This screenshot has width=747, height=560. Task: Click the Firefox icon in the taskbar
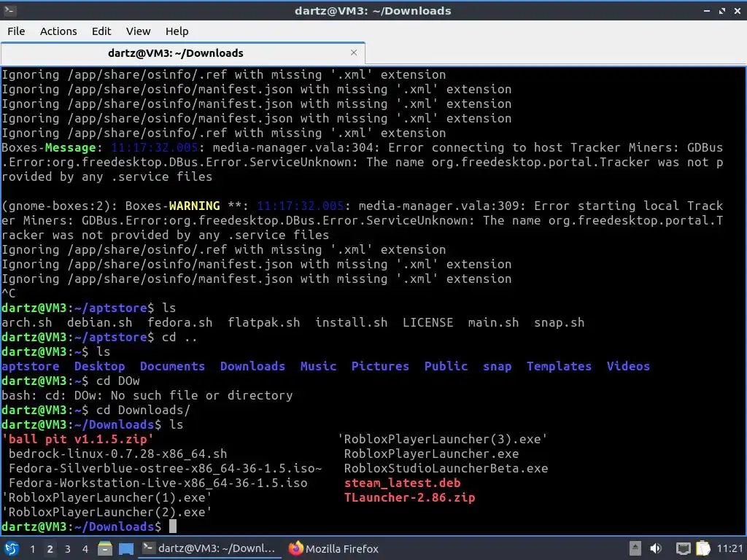click(x=296, y=548)
